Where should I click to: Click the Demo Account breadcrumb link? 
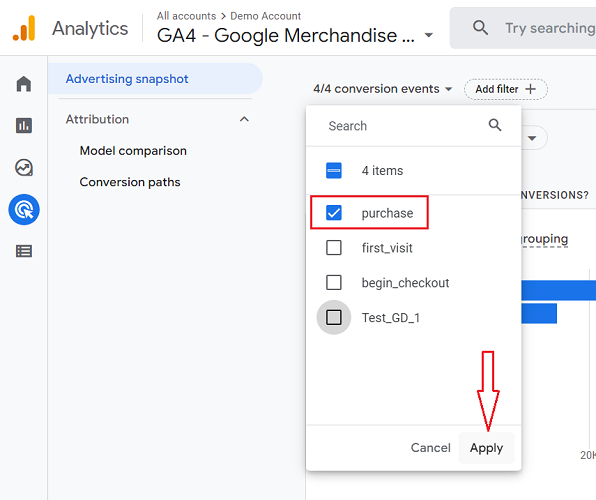point(265,16)
